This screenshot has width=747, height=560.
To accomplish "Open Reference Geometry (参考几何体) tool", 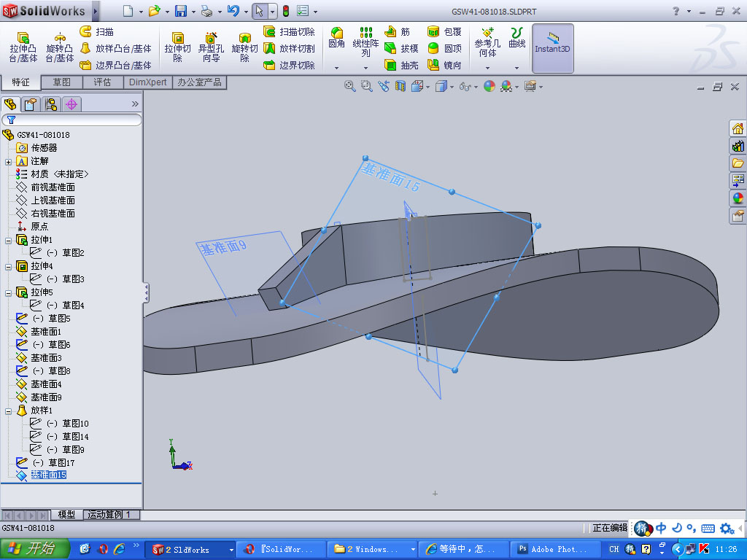I will coord(487,42).
